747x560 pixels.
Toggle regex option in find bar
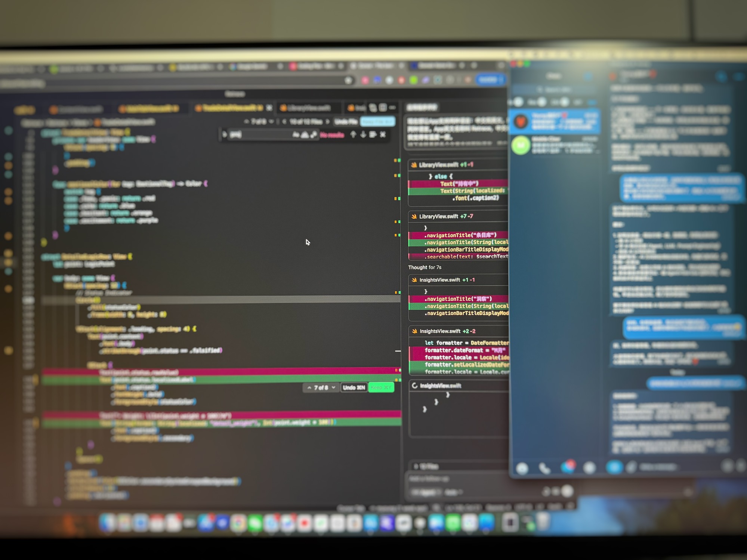pos(314,135)
